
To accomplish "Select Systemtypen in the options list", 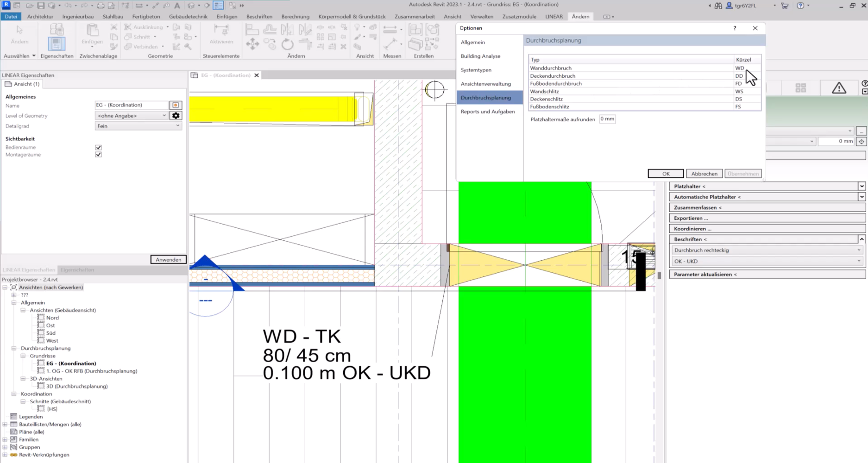I will tap(476, 70).
